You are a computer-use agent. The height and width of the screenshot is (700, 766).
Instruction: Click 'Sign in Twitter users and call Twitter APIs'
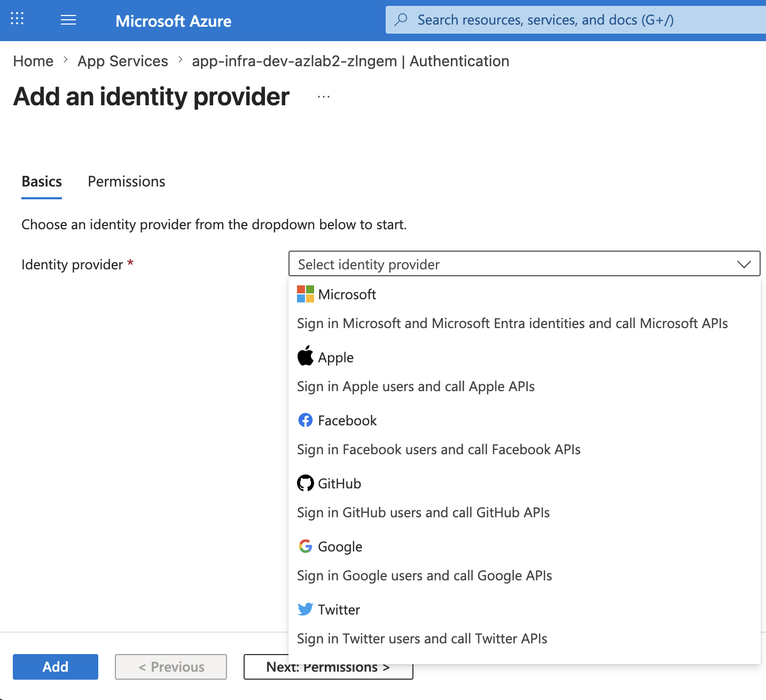pyautogui.click(x=422, y=639)
